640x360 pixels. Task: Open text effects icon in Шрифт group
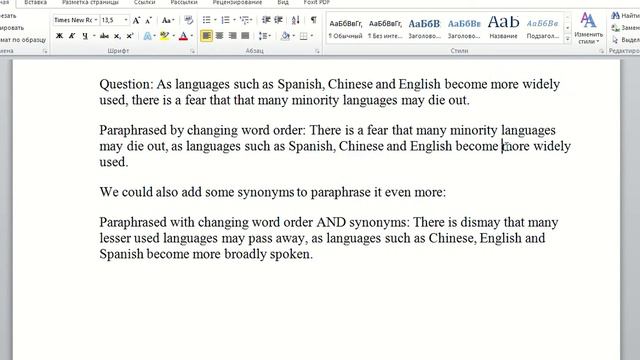point(147,36)
